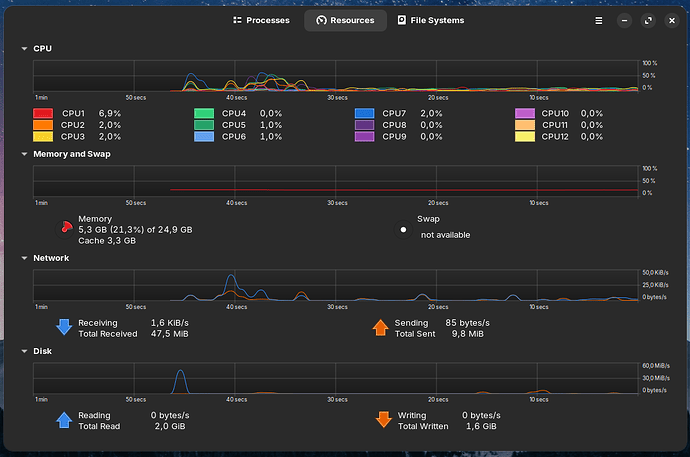The width and height of the screenshot is (690, 457).
Task: Switch to the Processes tab
Action: [261, 20]
